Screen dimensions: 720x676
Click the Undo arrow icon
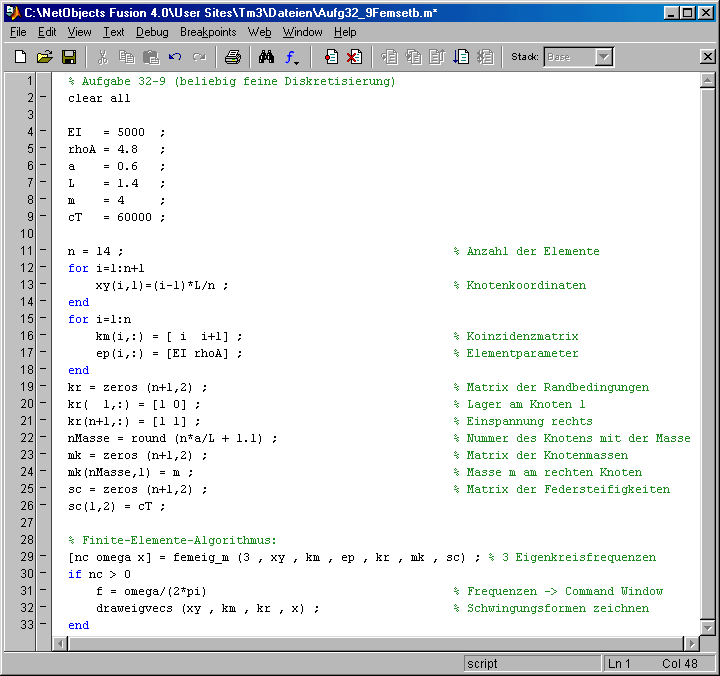coord(175,57)
